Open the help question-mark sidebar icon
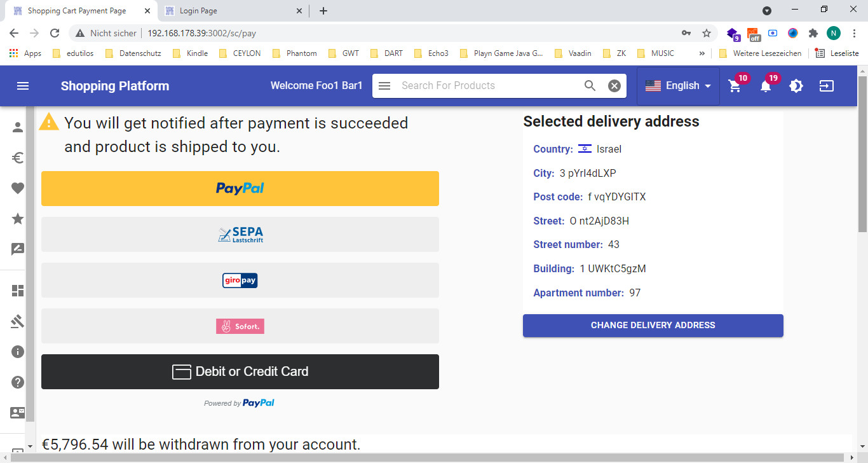Viewport: 868px width, 463px height. (x=18, y=382)
